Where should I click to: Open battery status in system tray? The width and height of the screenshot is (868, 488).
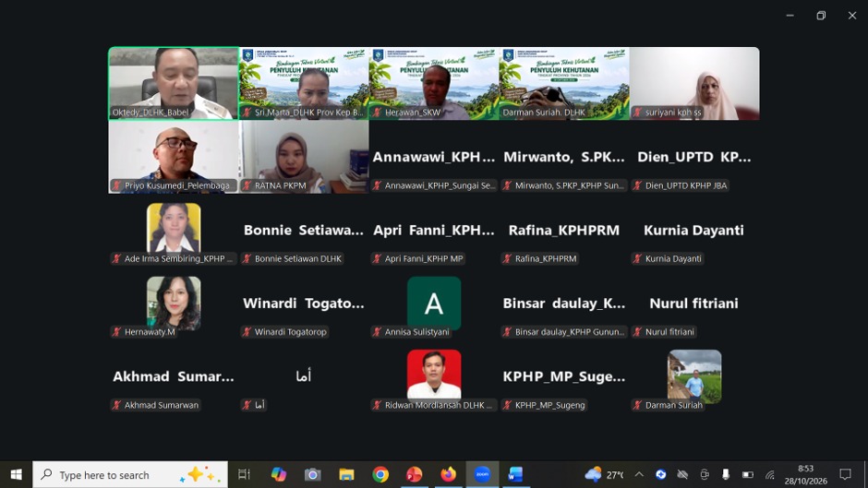[x=748, y=474]
